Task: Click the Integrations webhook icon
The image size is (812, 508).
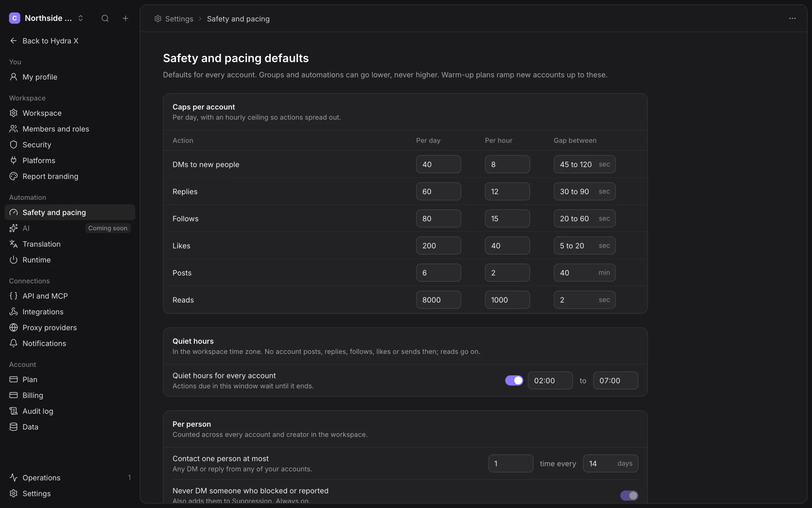Action: coord(14,312)
